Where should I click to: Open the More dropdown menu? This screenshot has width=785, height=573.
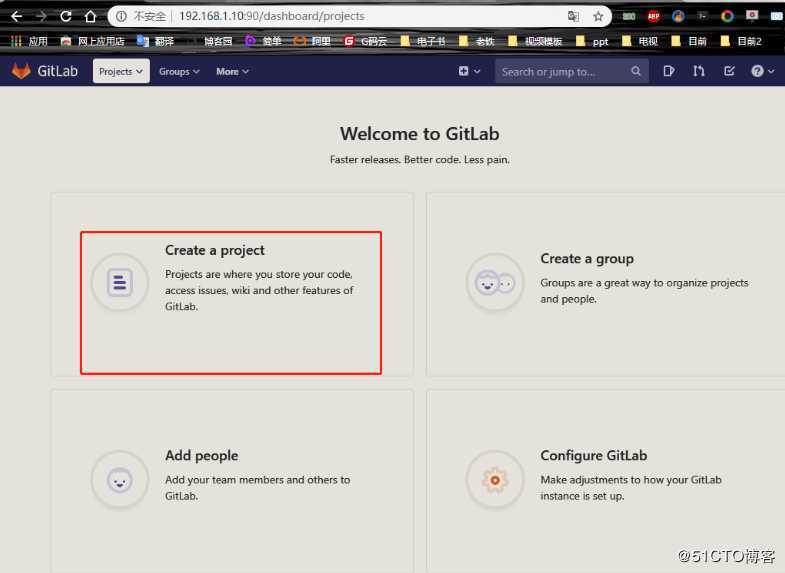pos(232,72)
